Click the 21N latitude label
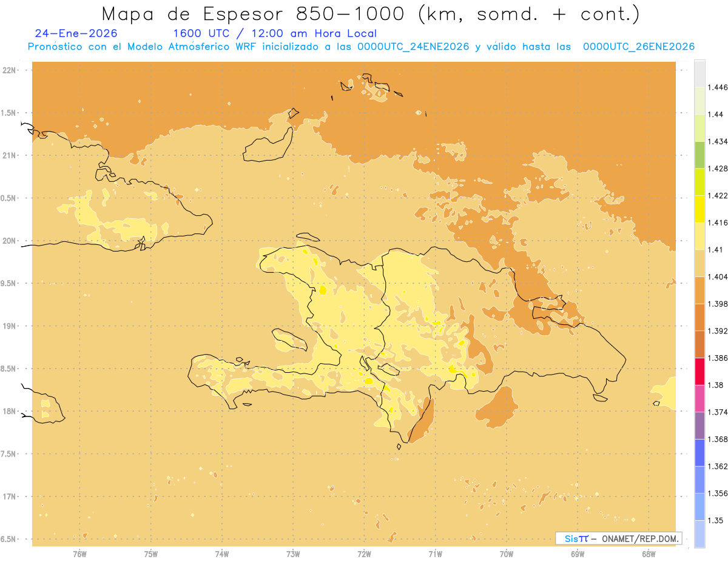This screenshot has width=728, height=562. coord(9,156)
